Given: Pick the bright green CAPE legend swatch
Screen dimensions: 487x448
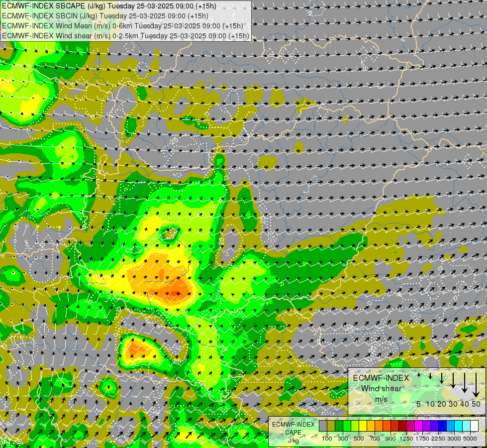Looking at the screenshot, I should tap(347, 426).
